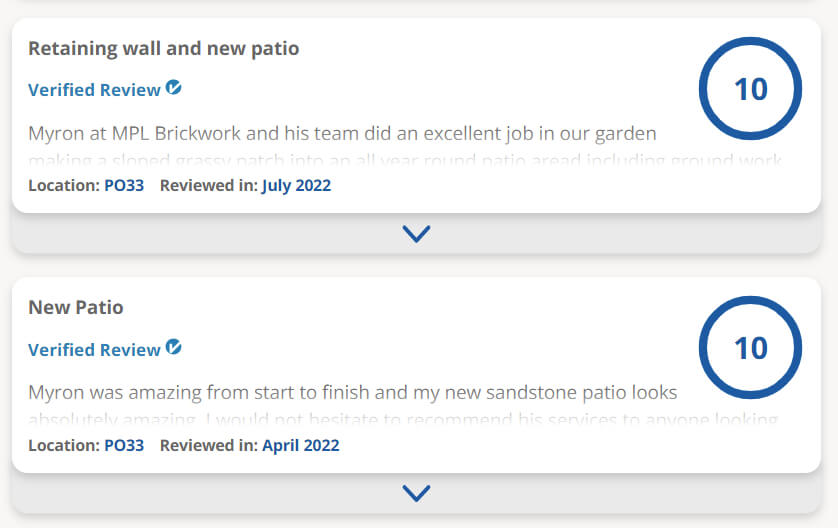Viewport: 838px width, 528px height.
Task: Expand the Retaining wall and new patio review
Action: [416, 234]
